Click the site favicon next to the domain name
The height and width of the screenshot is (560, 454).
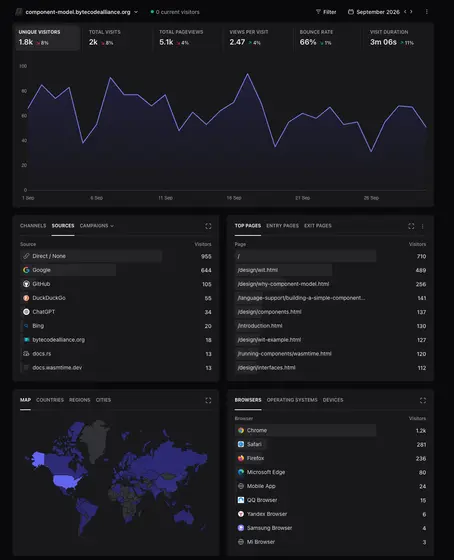(x=19, y=12)
